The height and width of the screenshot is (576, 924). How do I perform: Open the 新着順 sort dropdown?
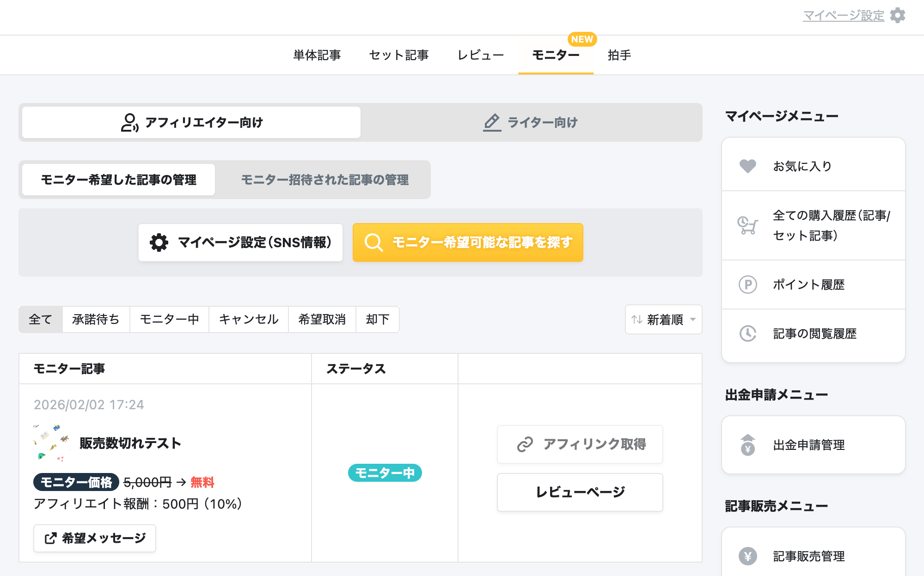(663, 320)
